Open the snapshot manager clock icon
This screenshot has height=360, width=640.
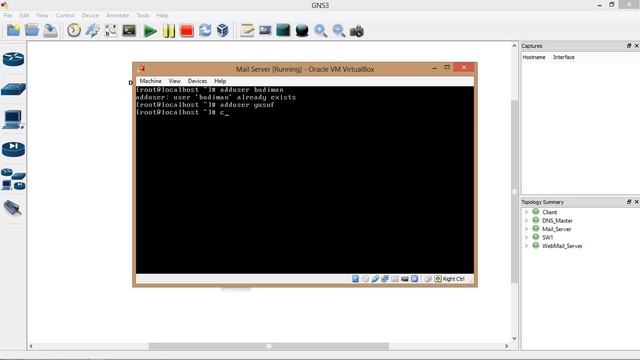74,31
